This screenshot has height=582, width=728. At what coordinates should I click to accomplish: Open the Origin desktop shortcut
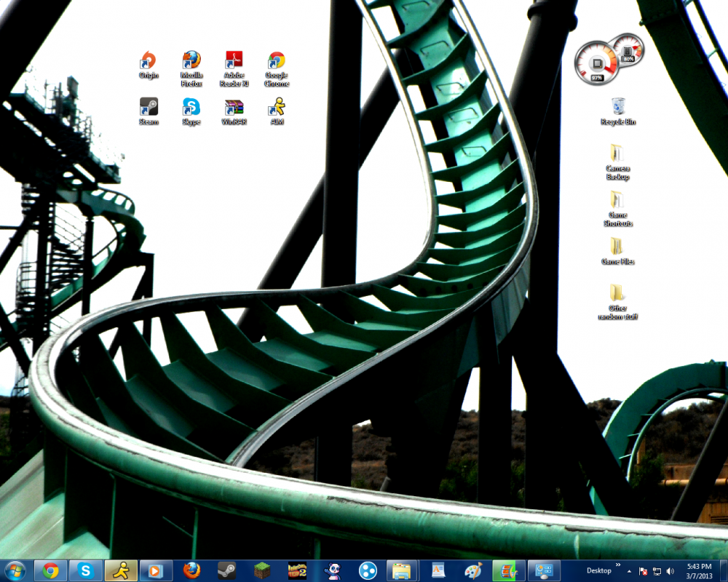click(149, 61)
